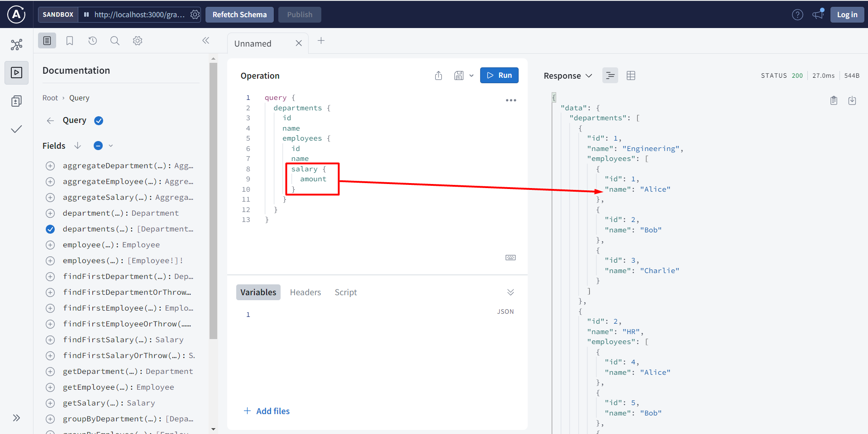Open the save options dropdown arrow
The image size is (868, 434).
coord(472,75)
